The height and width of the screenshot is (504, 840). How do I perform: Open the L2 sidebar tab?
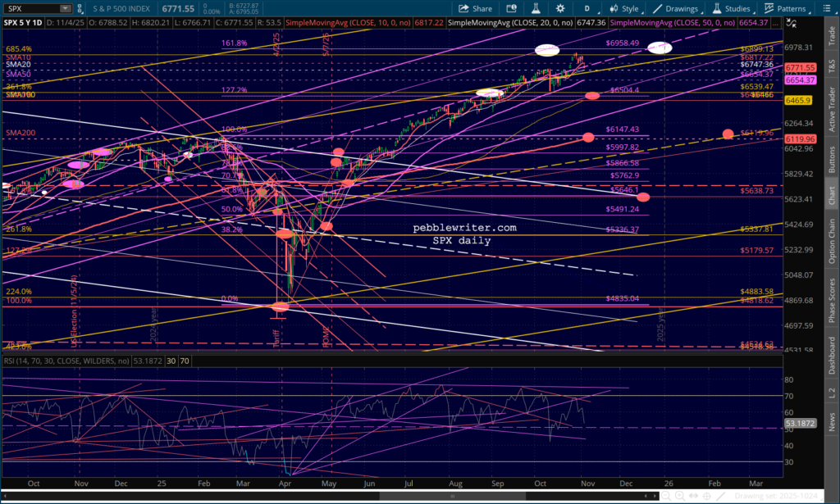832,393
